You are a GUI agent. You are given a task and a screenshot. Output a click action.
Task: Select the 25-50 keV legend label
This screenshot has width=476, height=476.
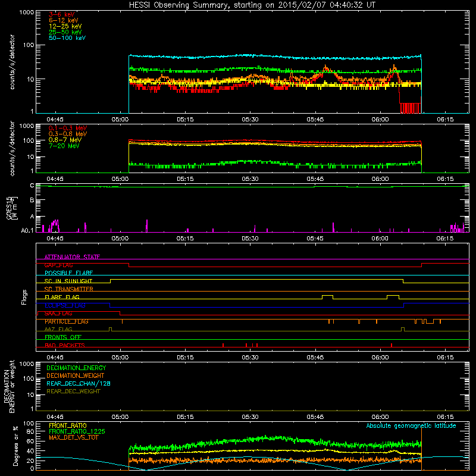[x=65, y=32]
